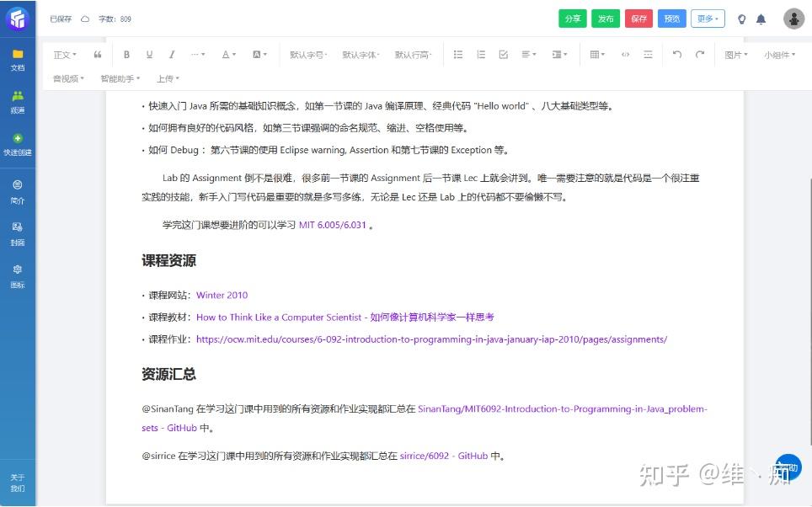The height and width of the screenshot is (507, 812).
Task: Open the 默认字号 font size dropdown
Action: [x=308, y=55]
